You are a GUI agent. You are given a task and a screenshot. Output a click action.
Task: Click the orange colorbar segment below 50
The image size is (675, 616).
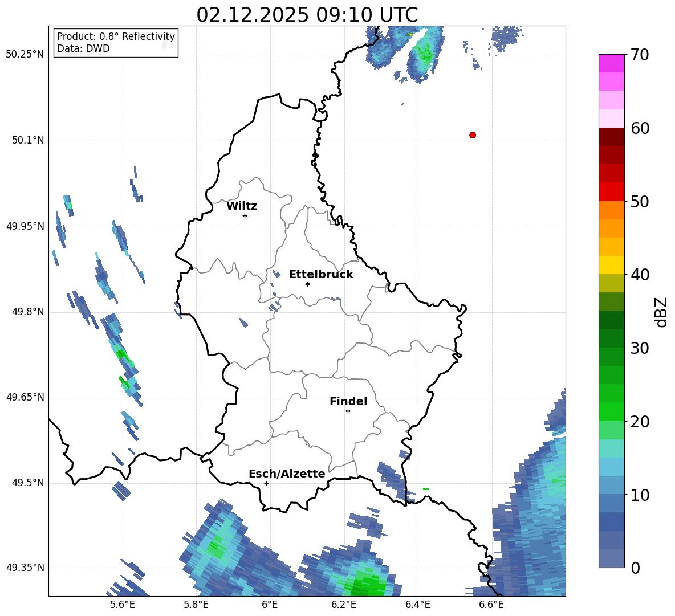pyautogui.click(x=611, y=210)
